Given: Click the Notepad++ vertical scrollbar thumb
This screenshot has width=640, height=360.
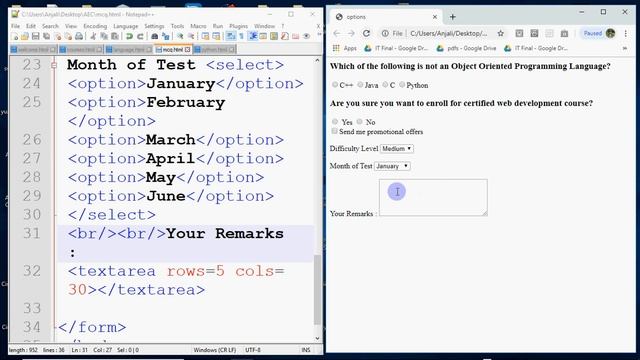Looking at the screenshot, I should (317, 289).
